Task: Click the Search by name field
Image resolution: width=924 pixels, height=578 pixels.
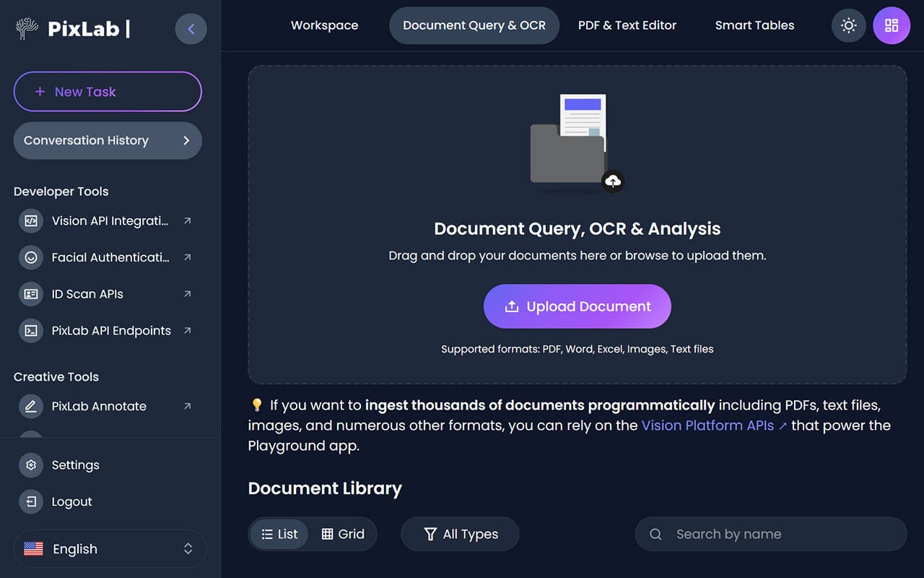Action: pos(771,534)
